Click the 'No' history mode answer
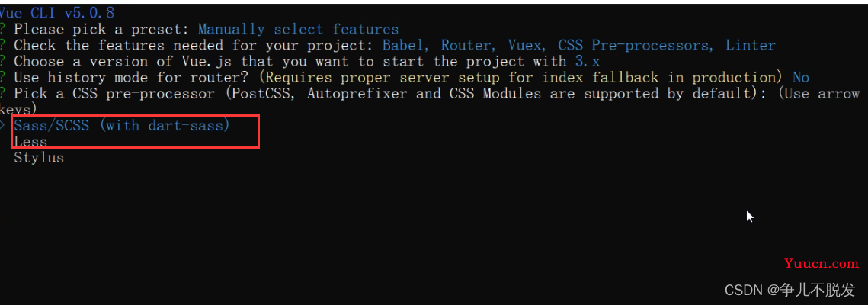Image resolution: width=868 pixels, height=305 pixels. pos(800,78)
